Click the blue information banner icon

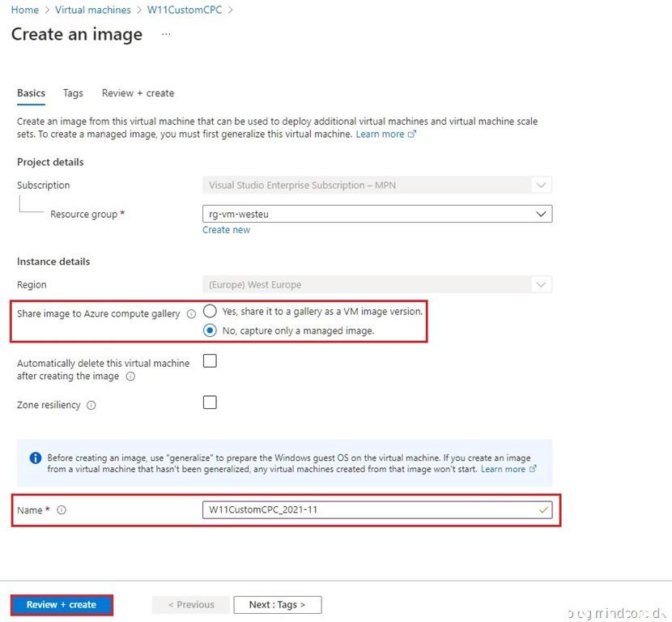pyautogui.click(x=36, y=458)
